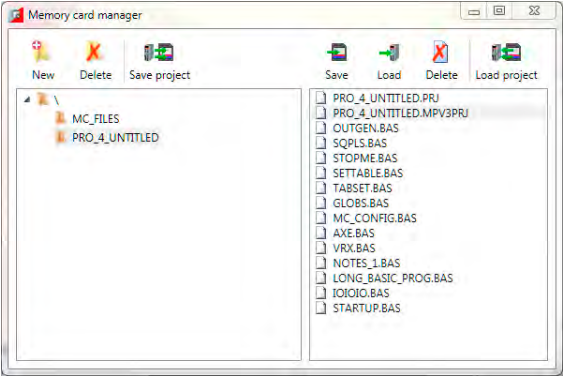The height and width of the screenshot is (376, 567).
Task: Click the right Delete file icon
Action: (x=440, y=52)
